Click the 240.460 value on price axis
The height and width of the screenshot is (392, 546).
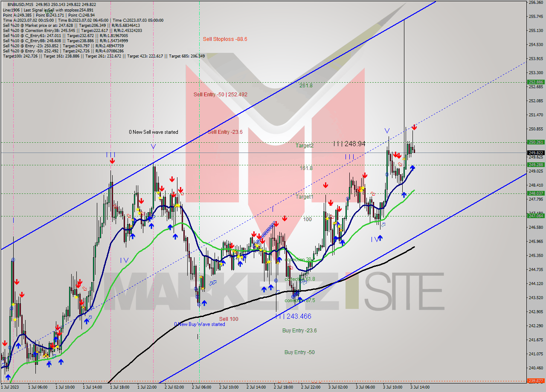point(536,368)
